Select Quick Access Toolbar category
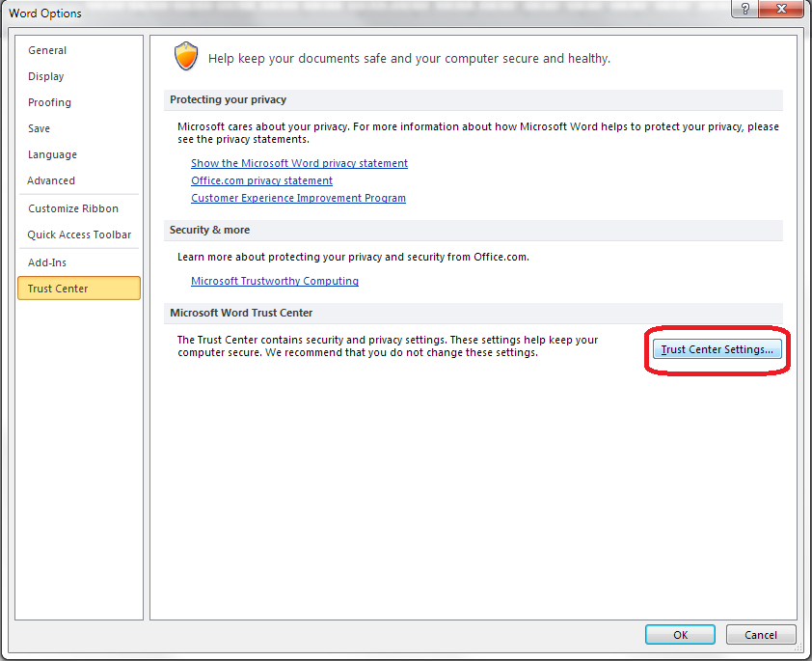Viewport: 812px width, 661px height. pos(79,234)
